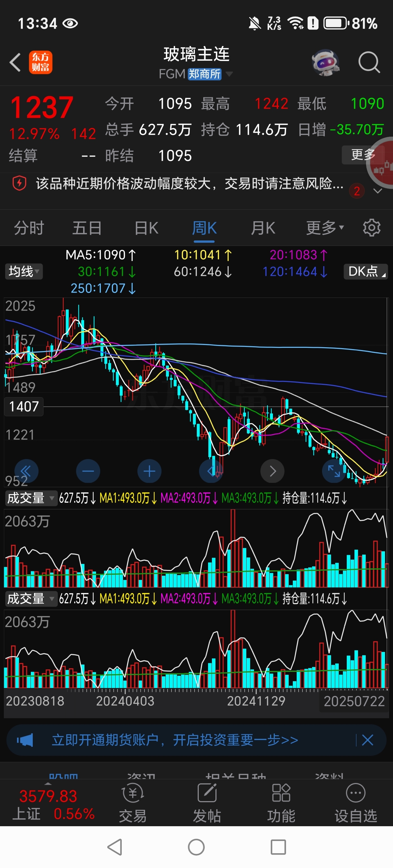Expand chart to fullscreen icon
This screenshot has width=393, height=868.
(x=334, y=471)
